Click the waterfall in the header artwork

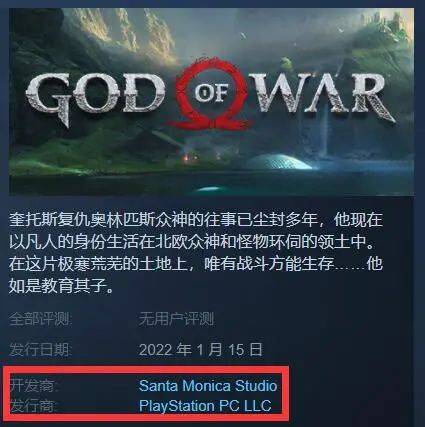click(x=324, y=135)
